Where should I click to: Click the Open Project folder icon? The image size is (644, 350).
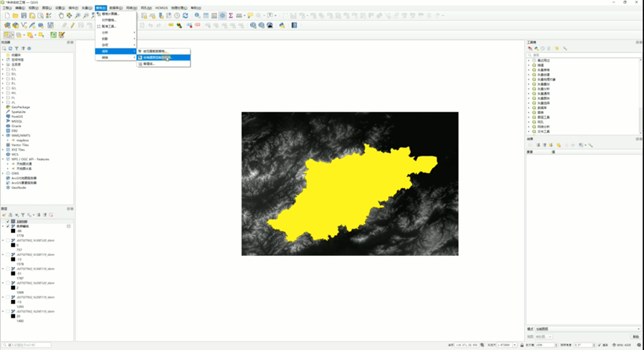coord(15,16)
